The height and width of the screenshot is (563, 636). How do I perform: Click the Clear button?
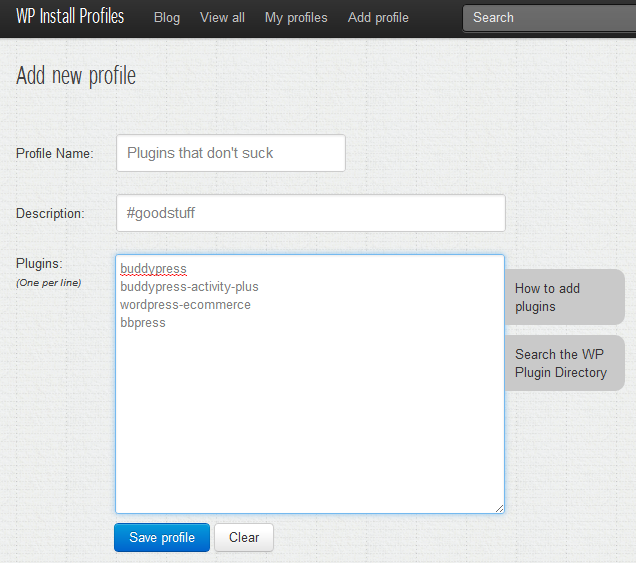[x=244, y=537]
